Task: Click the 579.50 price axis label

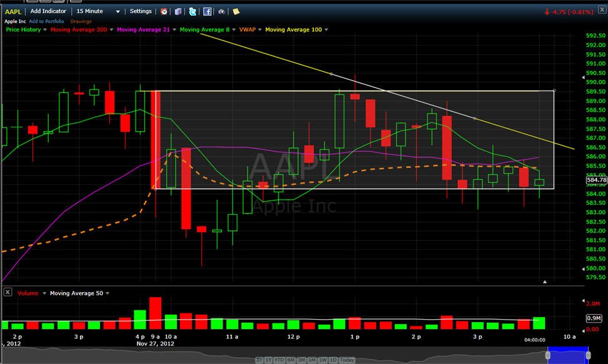Action: click(x=596, y=277)
